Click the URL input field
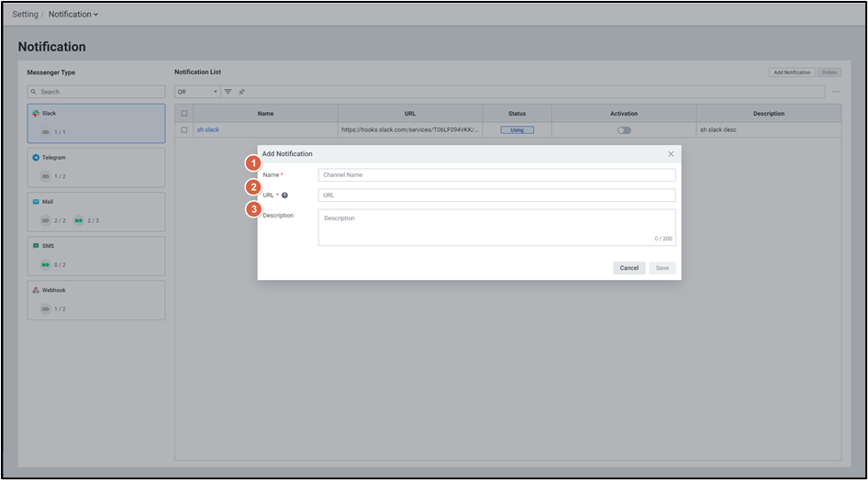 [x=497, y=195]
